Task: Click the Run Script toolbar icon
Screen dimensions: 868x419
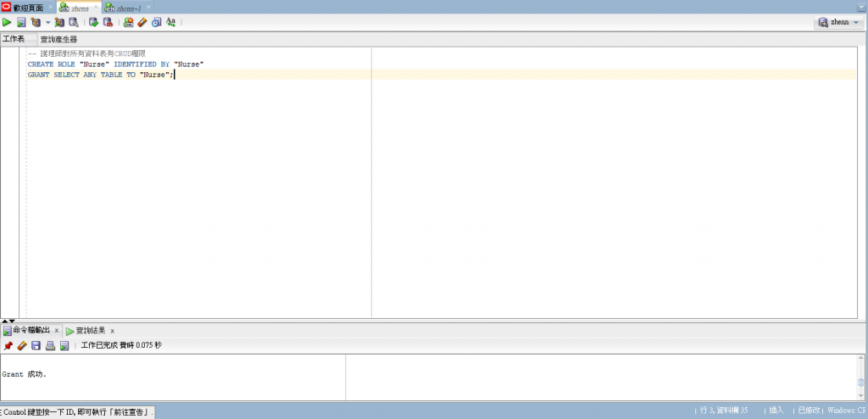Action: pos(21,22)
